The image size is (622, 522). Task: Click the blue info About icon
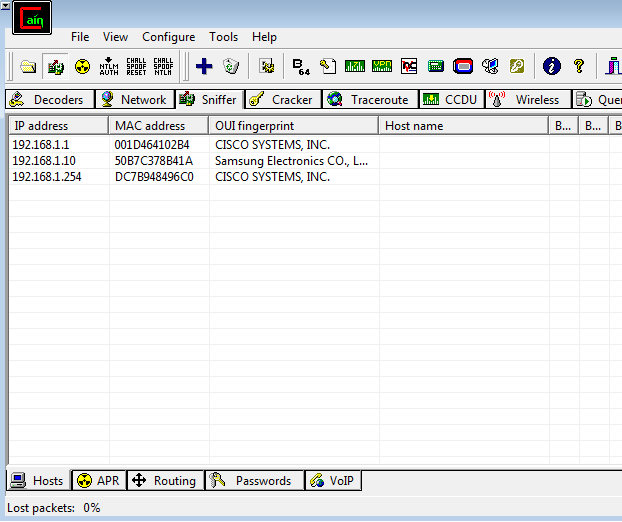551,66
